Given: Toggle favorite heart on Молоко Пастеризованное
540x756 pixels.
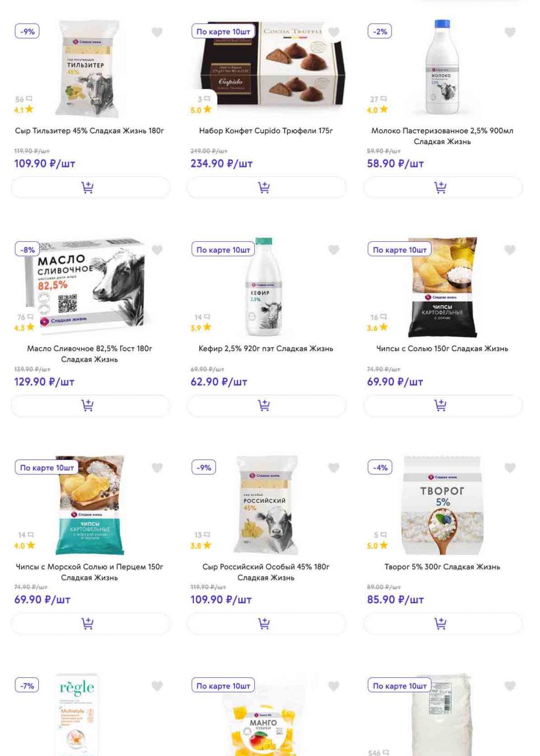Looking at the screenshot, I should pos(510,32).
